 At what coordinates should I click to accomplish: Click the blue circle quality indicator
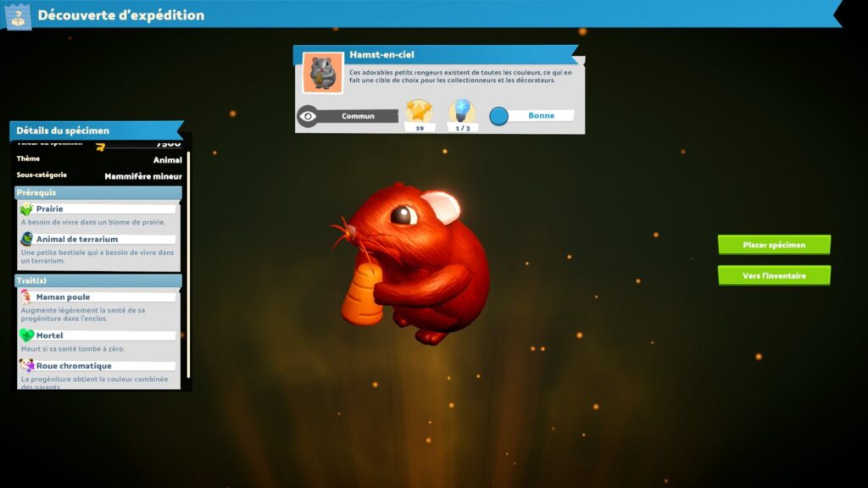[x=499, y=116]
